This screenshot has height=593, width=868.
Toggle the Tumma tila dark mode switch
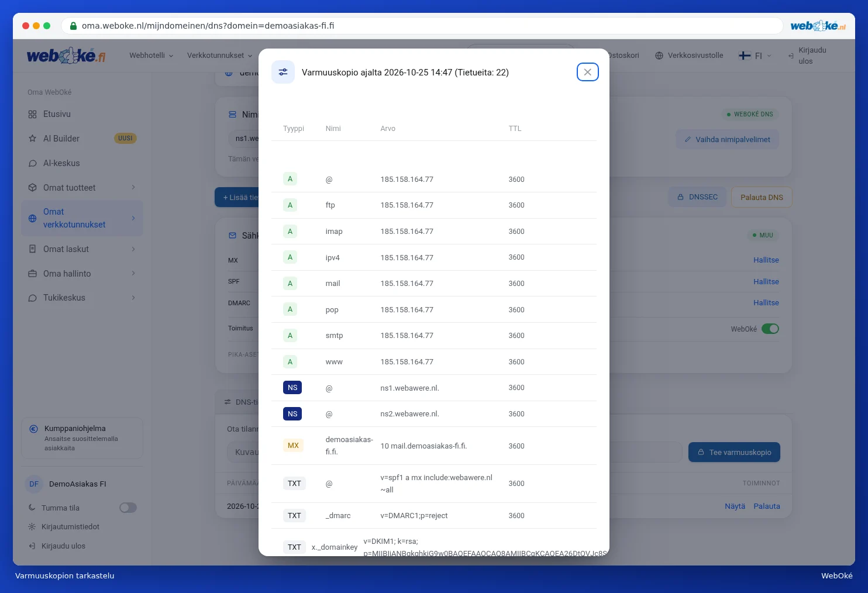pos(128,508)
